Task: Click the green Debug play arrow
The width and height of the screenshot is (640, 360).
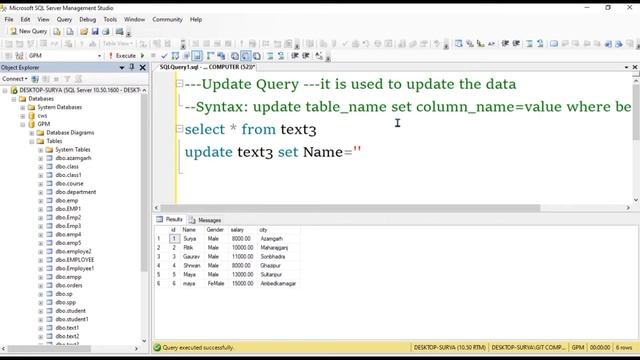Action: tap(142, 56)
